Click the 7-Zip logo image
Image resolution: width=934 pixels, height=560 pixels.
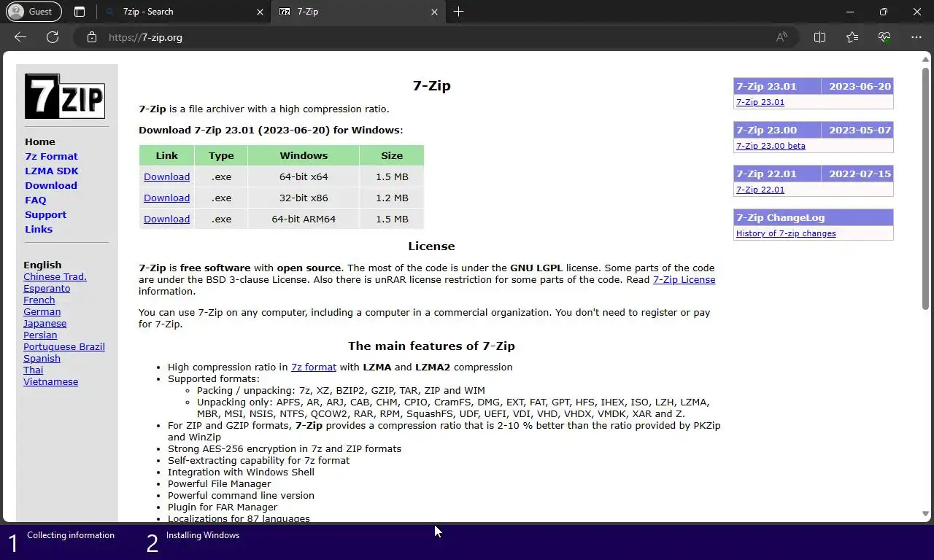point(65,96)
